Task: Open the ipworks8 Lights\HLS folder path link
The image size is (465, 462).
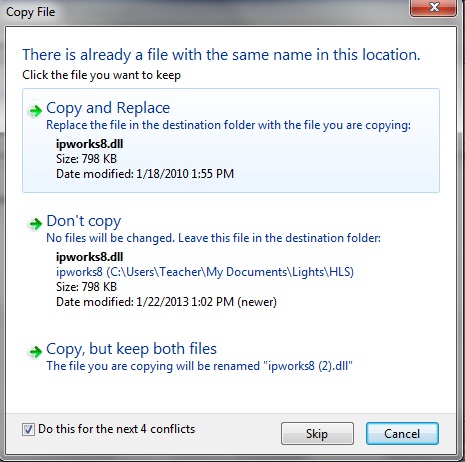Action: click(205, 272)
